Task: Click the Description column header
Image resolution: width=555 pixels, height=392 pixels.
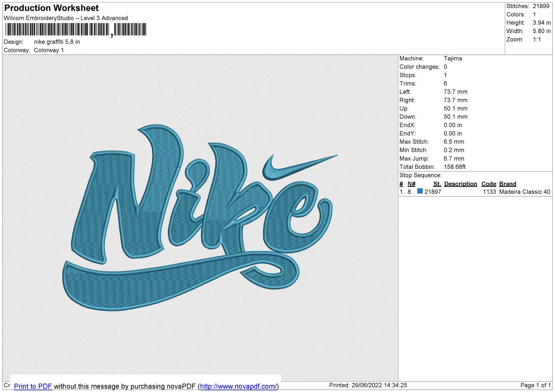Action: click(x=461, y=184)
